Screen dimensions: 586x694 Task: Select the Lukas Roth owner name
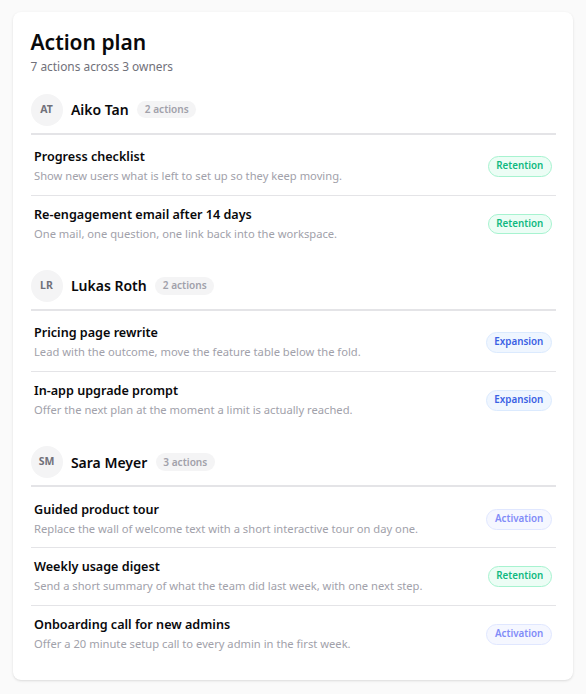108,286
